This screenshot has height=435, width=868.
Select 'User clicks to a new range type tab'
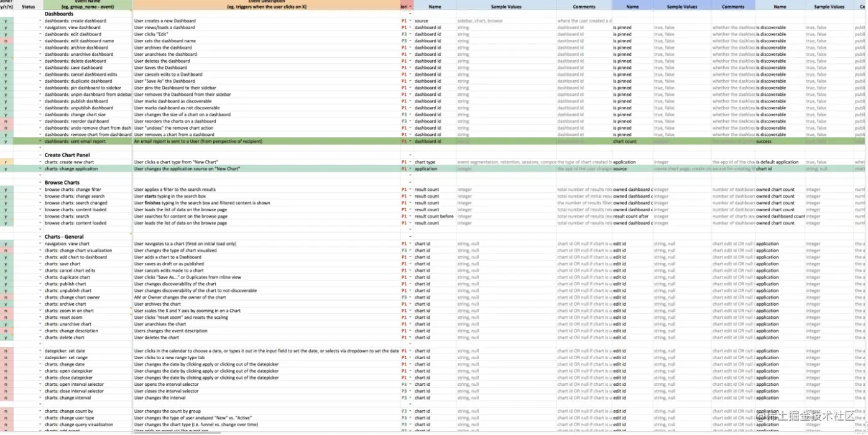click(267, 358)
